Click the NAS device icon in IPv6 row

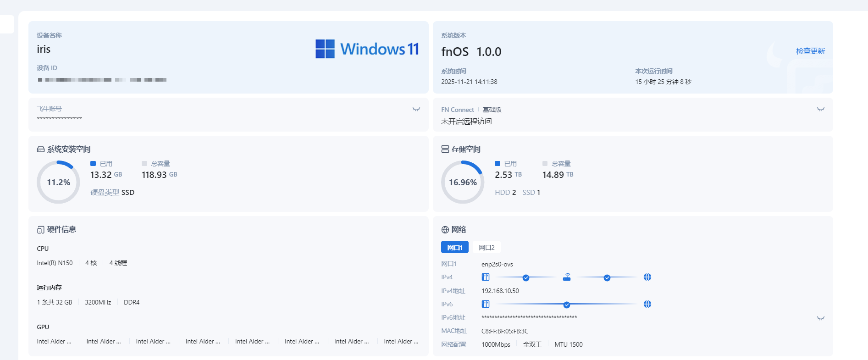pos(486,304)
